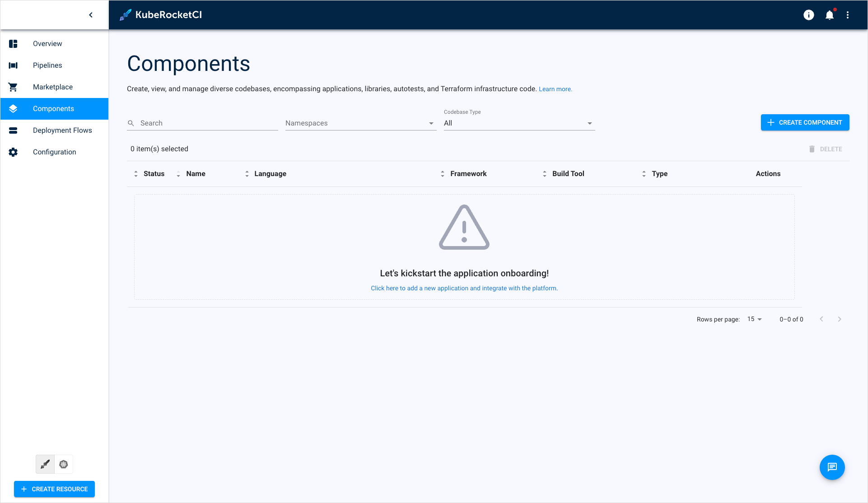
Task: Click the Language column sort toggle
Action: (x=247, y=173)
